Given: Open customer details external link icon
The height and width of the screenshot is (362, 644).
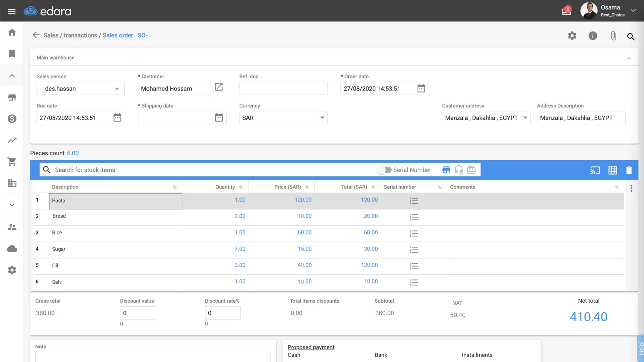Looking at the screenshot, I should (219, 87).
